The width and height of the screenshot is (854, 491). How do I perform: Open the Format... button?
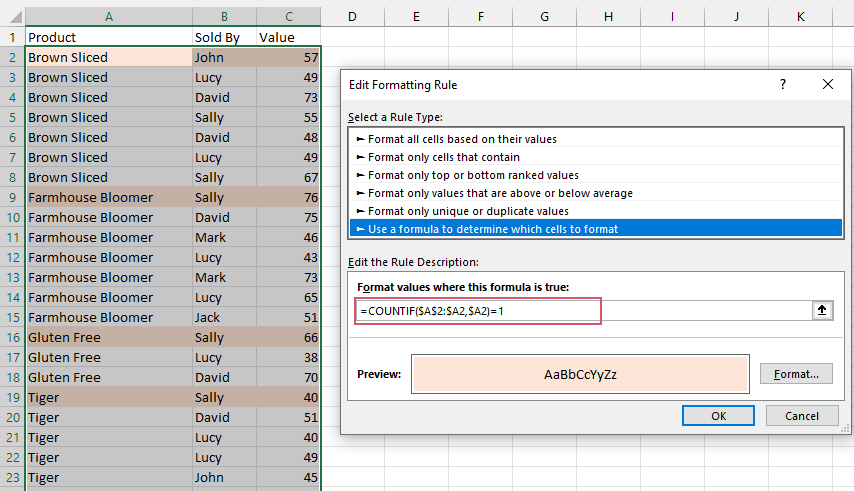click(x=796, y=374)
